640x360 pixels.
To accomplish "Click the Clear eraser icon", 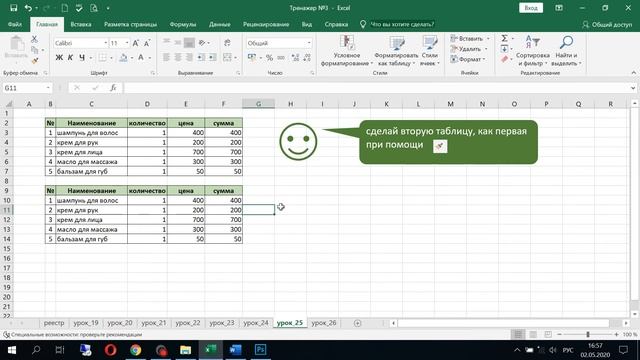I will tap(504, 60).
